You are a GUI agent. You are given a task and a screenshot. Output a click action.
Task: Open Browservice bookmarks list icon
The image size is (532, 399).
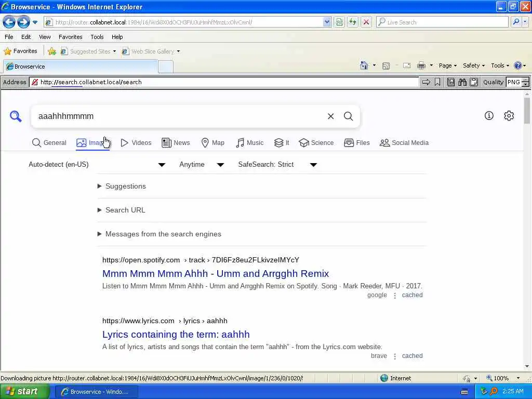pos(451,82)
